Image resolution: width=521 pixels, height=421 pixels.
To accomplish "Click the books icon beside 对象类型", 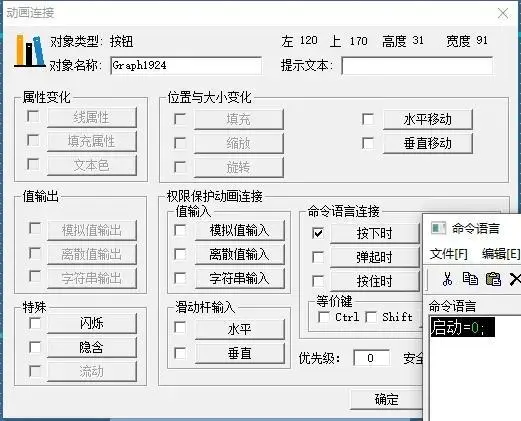I will (x=30, y=51).
